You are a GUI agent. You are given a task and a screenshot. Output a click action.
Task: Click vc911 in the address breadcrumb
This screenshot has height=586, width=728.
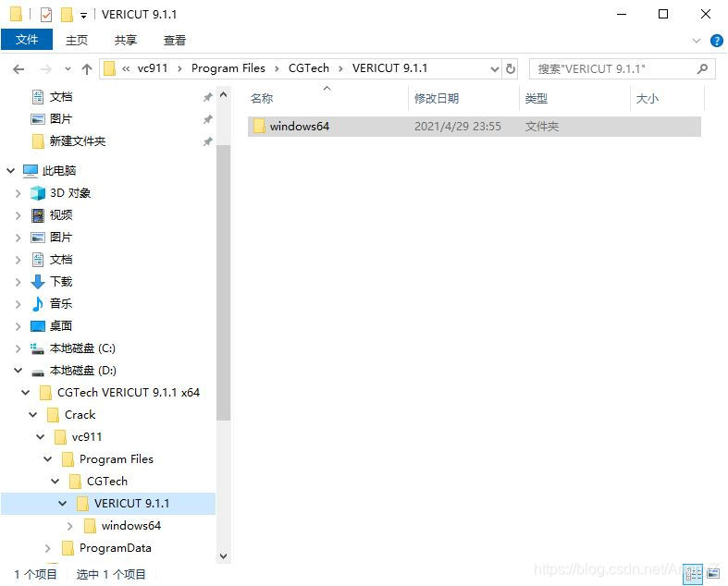[153, 68]
